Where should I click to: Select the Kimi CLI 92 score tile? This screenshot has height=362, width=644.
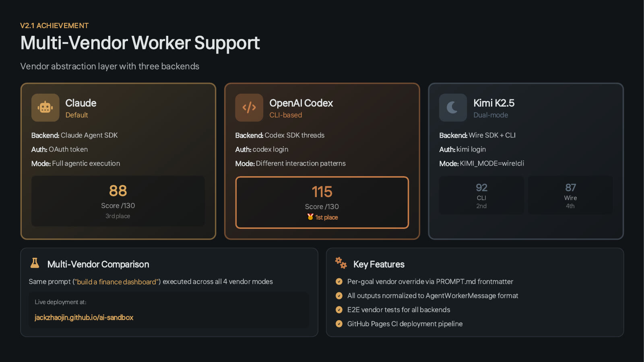(481, 195)
